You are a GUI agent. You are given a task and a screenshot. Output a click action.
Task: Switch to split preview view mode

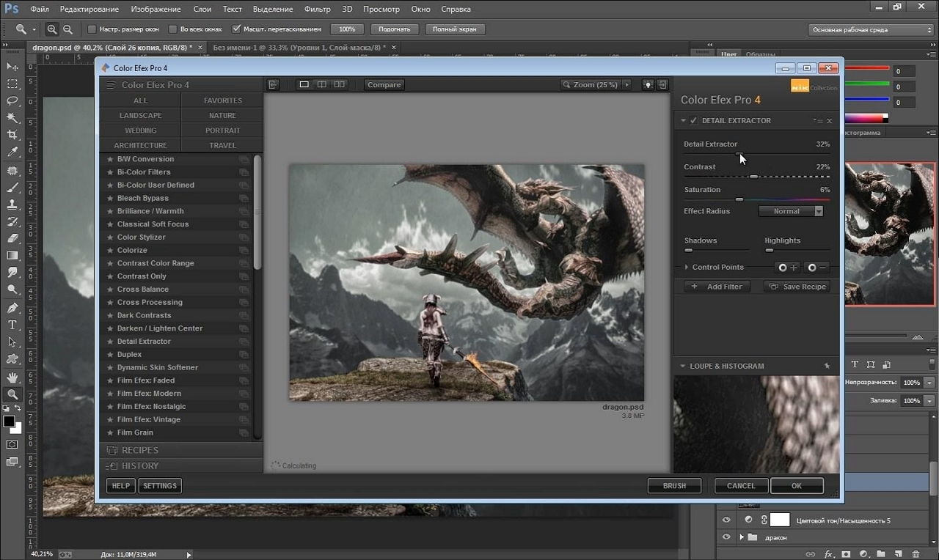(321, 84)
